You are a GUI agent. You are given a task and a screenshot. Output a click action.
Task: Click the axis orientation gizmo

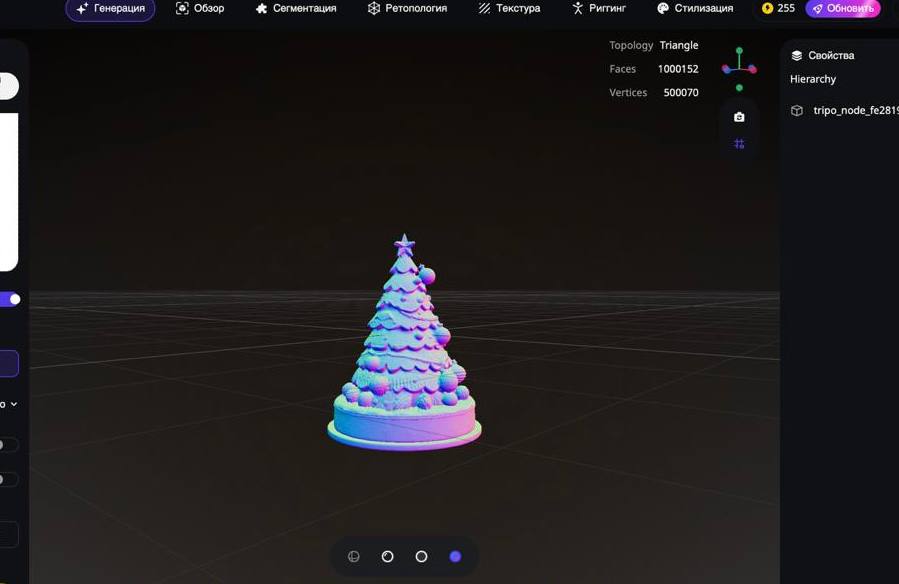pos(739,69)
